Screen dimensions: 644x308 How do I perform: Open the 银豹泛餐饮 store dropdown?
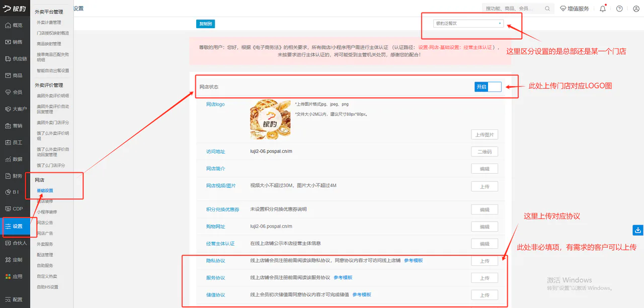tap(468, 23)
